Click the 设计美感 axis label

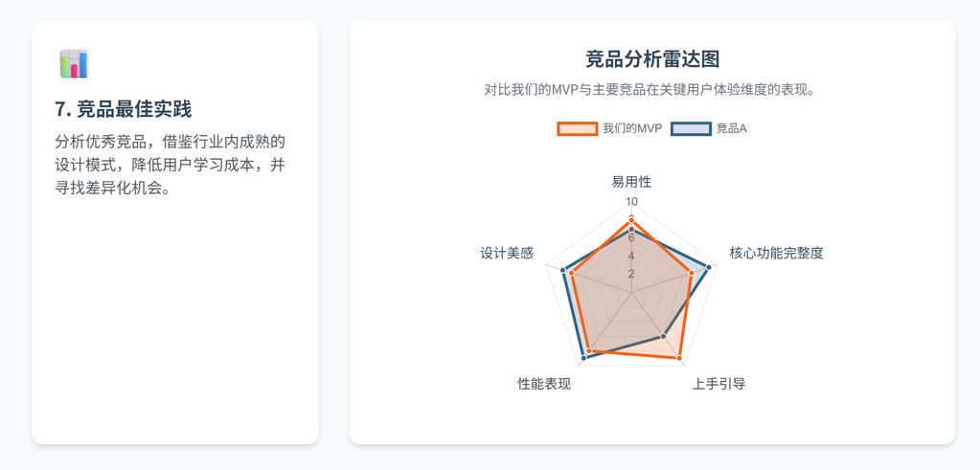506,253
